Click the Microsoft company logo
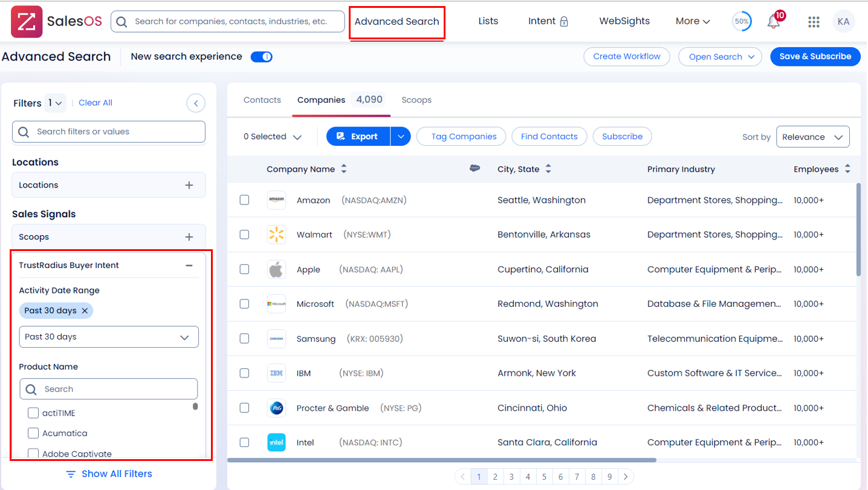This screenshot has height=490, width=868. coord(276,304)
